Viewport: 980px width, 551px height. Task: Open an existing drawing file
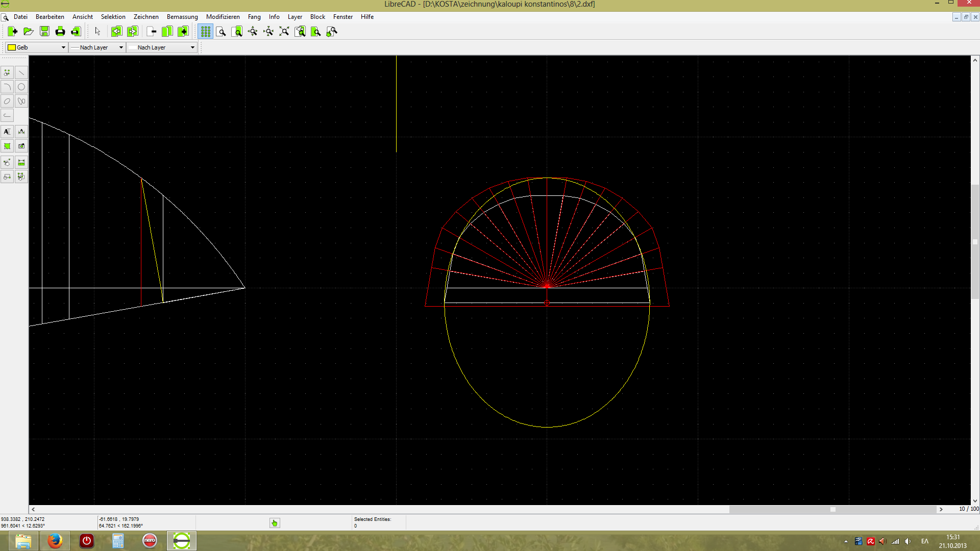29,32
